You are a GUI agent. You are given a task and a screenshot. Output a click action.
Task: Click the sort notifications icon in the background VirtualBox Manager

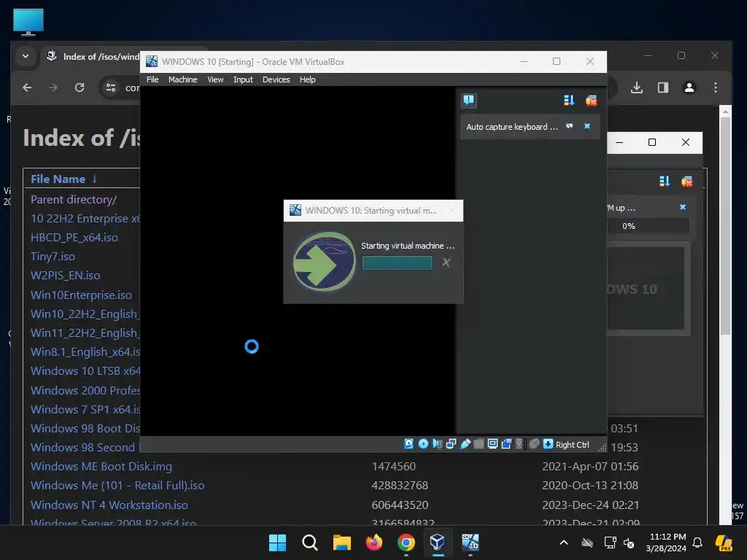[664, 181]
